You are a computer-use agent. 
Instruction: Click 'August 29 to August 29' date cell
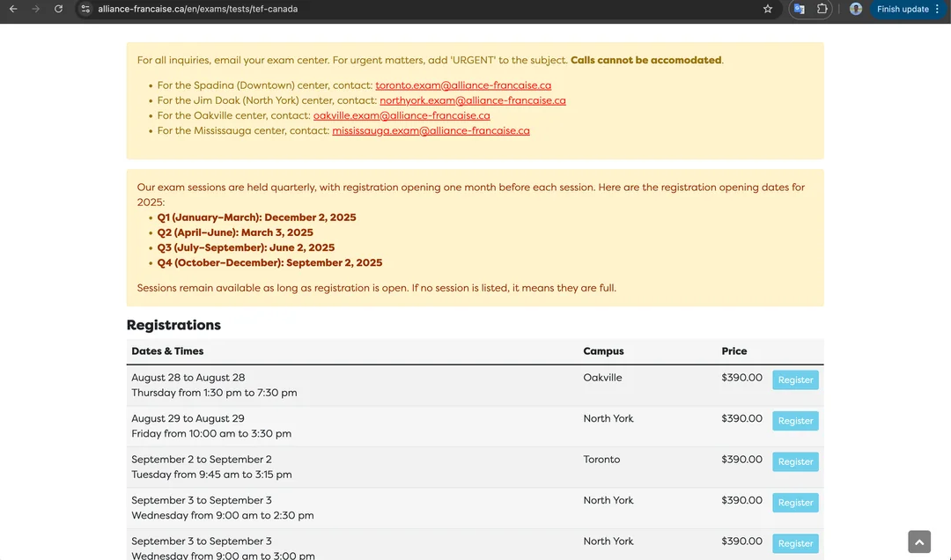(188, 418)
